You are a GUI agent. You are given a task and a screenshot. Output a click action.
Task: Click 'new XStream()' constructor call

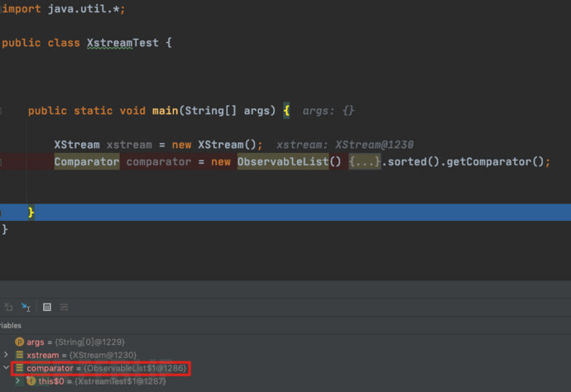214,145
